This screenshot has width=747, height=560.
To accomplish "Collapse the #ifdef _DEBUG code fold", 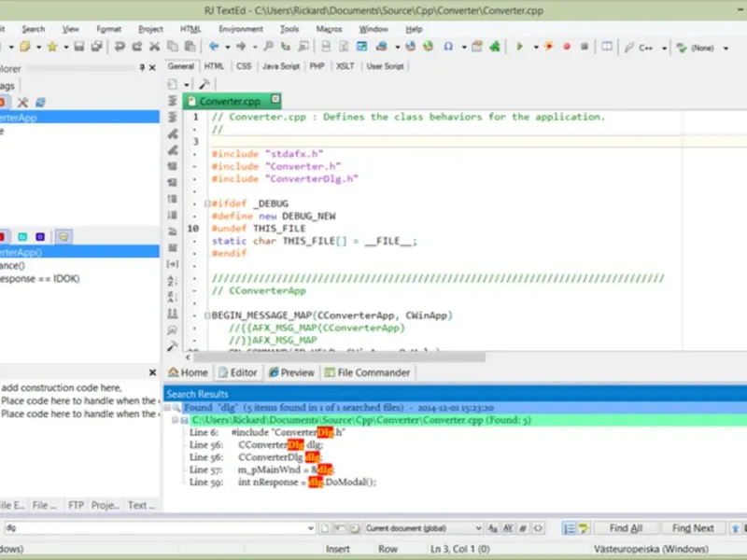I will pos(206,203).
